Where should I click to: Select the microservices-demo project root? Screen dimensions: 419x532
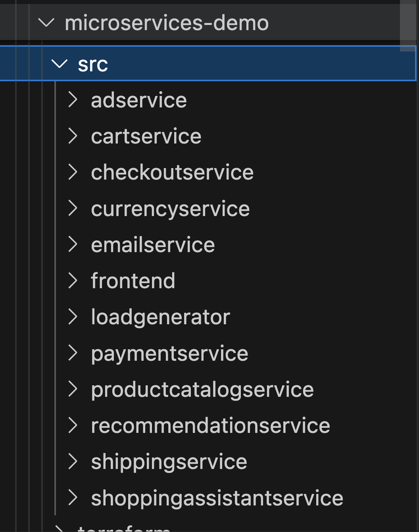pyautogui.click(x=167, y=23)
